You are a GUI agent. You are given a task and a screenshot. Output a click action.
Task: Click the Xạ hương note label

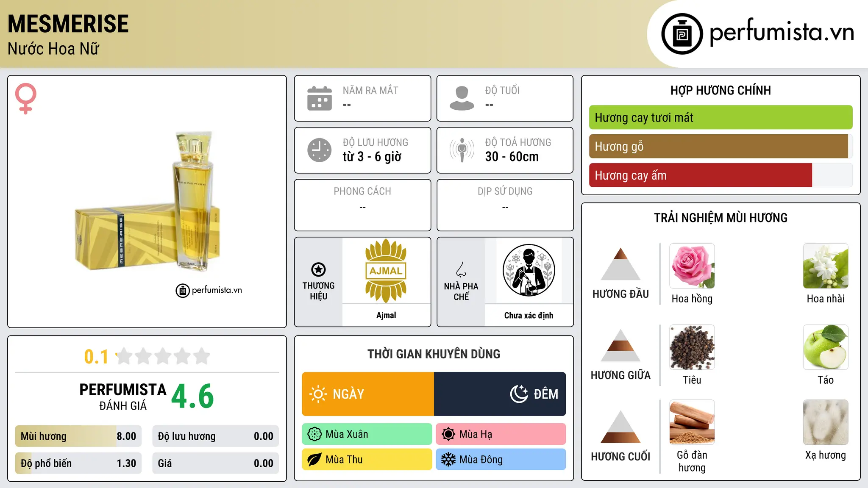point(826,455)
